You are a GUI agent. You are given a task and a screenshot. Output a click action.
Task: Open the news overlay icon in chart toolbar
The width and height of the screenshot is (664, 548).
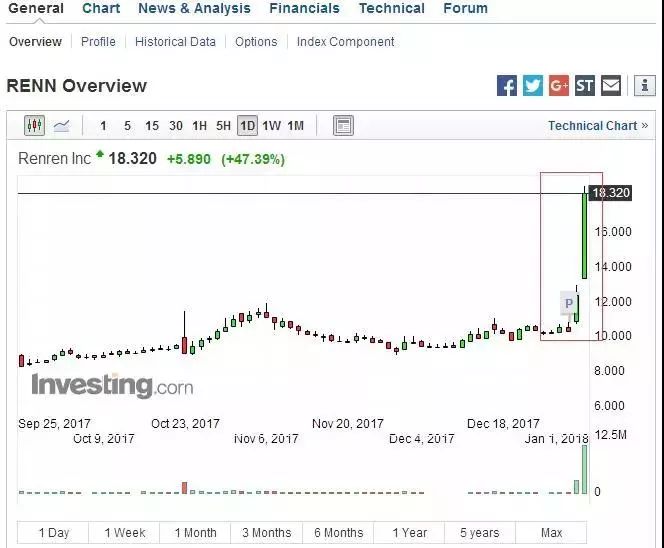[x=343, y=126]
